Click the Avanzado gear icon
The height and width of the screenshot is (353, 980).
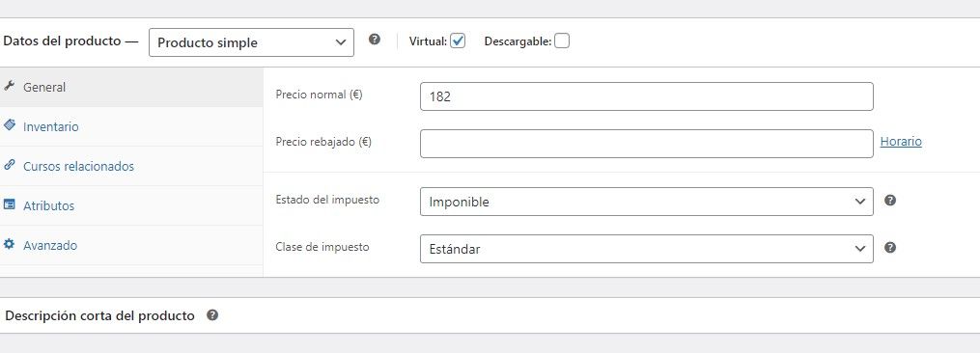[x=9, y=244]
